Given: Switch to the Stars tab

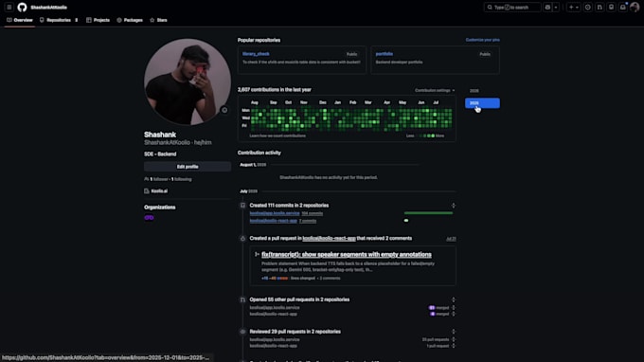Looking at the screenshot, I should click(158, 20).
